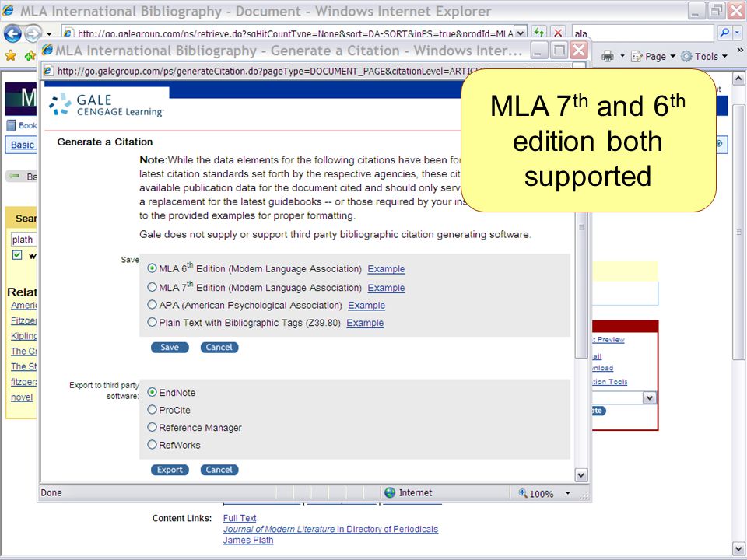Click the browser Back arrow button

12,33
